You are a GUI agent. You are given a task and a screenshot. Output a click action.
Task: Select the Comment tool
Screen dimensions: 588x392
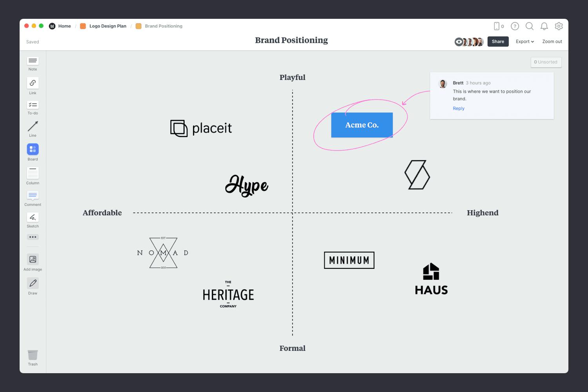[x=33, y=196]
